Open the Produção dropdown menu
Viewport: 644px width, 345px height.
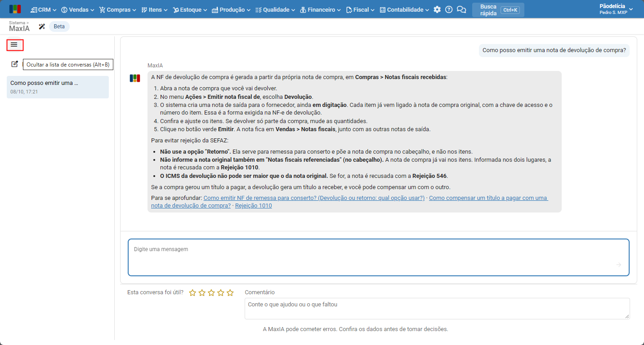point(231,9)
